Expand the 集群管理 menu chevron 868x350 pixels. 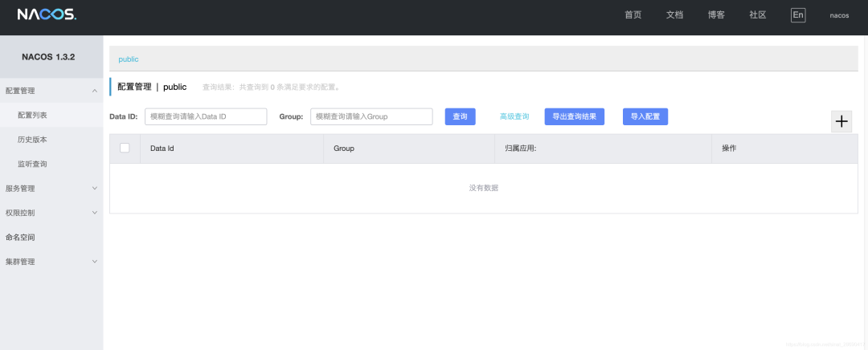(95, 261)
